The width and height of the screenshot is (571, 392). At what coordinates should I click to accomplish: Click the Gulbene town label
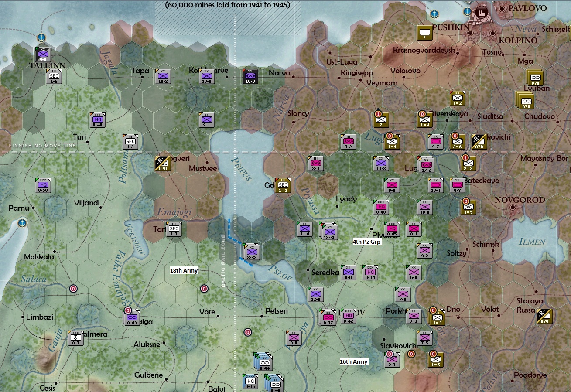[x=148, y=375]
